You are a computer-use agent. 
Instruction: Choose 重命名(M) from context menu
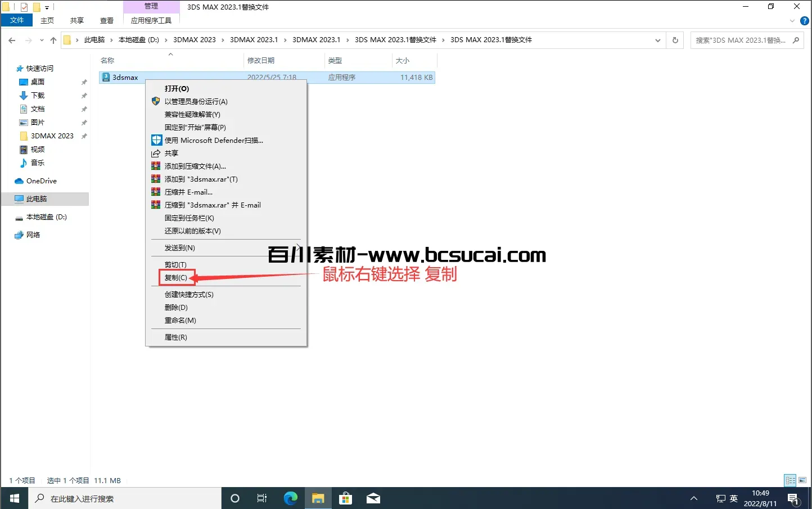(226, 321)
